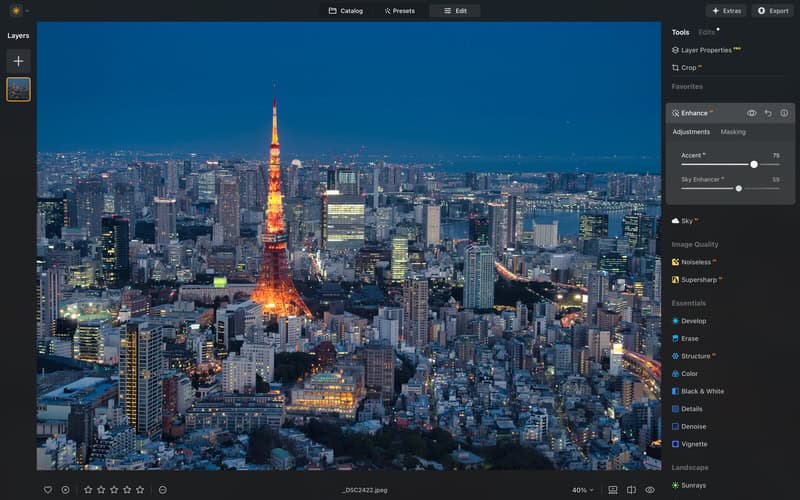800x500 pixels.
Task: Select the Supersharp tool
Action: coord(698,279)
